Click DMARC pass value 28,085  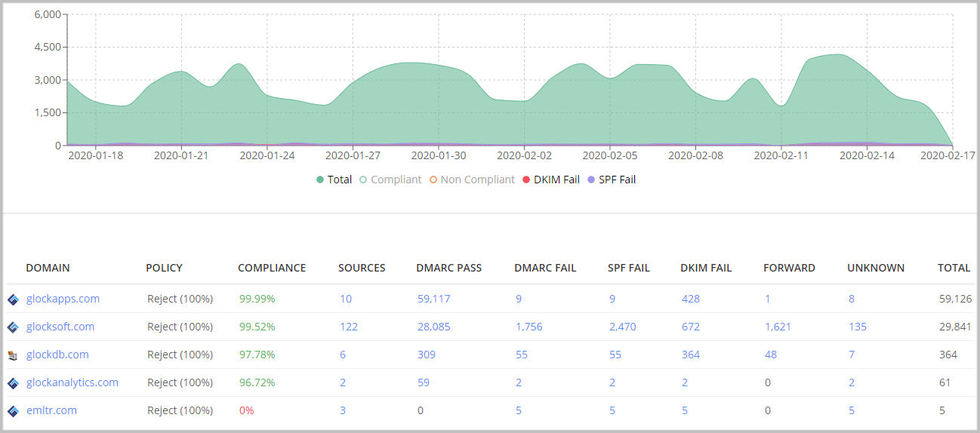click(x=434, y=327)
